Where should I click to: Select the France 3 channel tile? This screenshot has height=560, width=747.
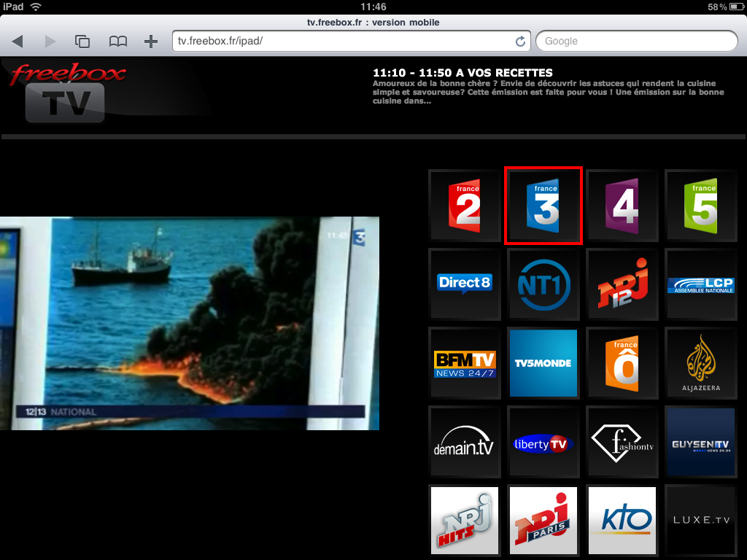tap(543, 206)
